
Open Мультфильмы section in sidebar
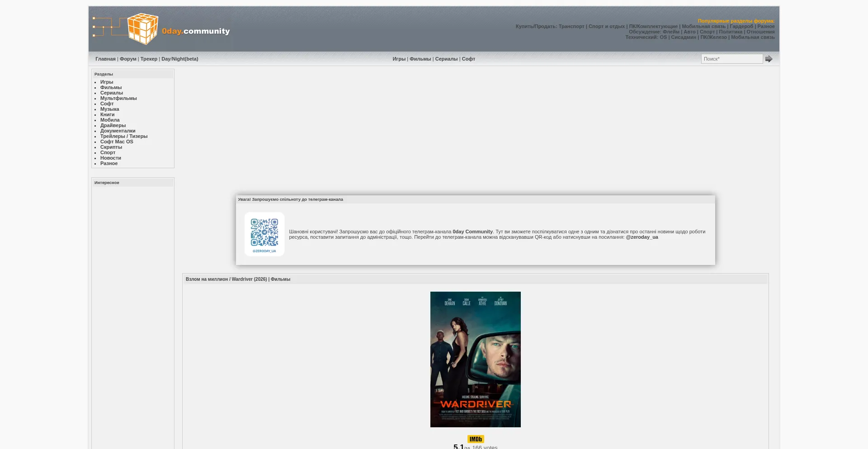[x=118, y=98]
